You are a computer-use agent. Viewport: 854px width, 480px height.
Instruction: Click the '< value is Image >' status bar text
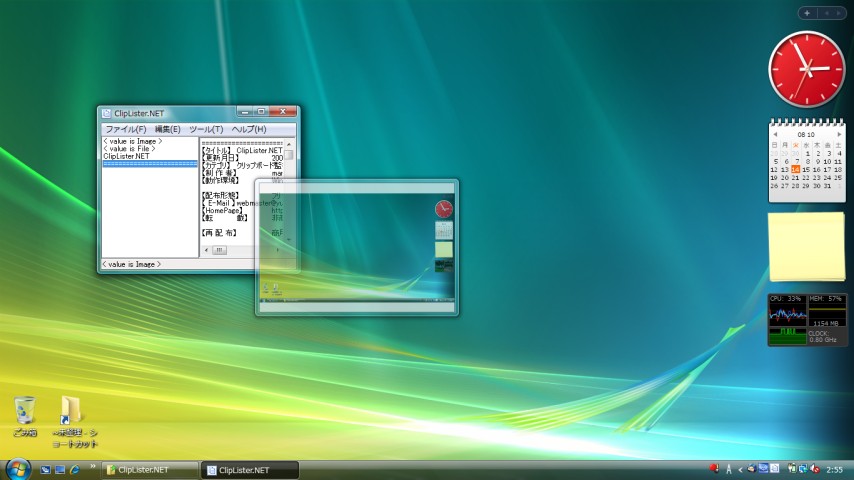pos(132,264)
